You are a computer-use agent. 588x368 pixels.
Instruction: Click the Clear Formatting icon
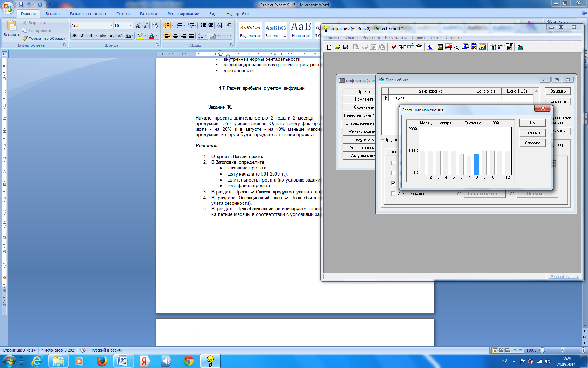[155, 26]
